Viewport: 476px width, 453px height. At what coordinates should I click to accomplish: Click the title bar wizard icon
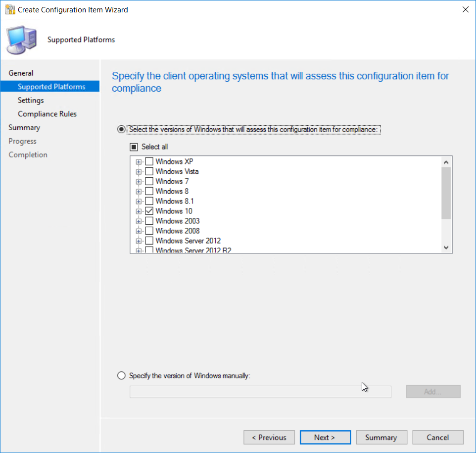pyautogui.click(x=9, y=9)
